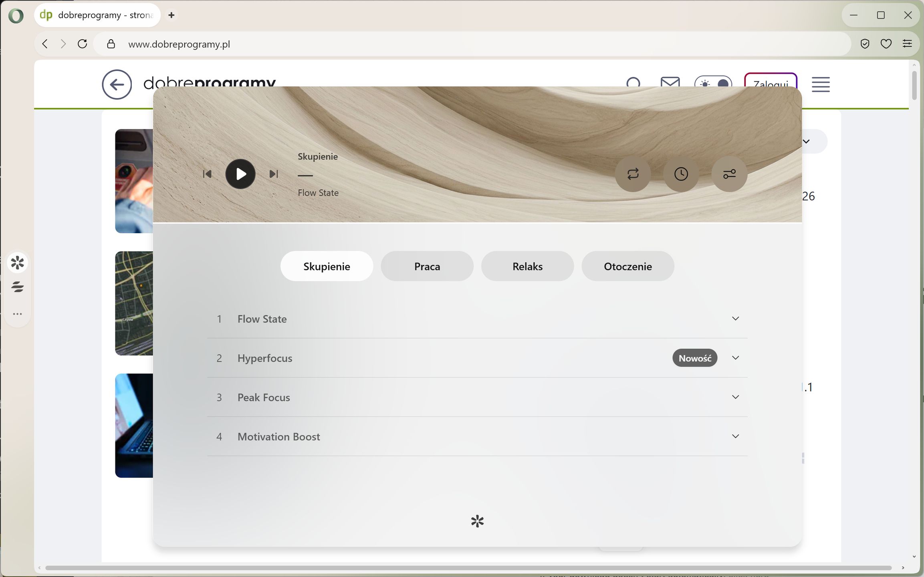Select the Skupienie category tab
This screenshot has width=924, height=577.
tap(327, 266)
